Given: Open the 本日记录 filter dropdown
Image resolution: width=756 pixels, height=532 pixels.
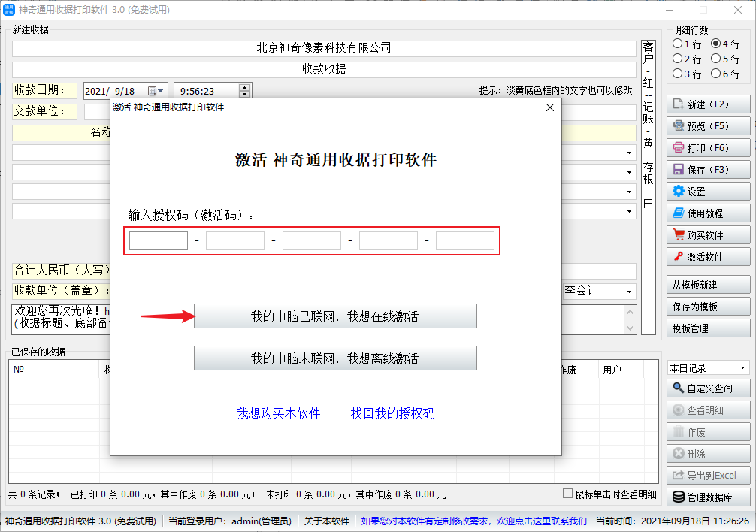Looking at the screenshot, I should (742, 368).
